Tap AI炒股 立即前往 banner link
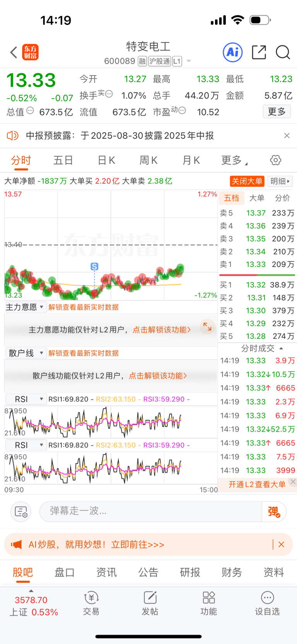This screenshot has height=644, width=297. pos(96,545)
